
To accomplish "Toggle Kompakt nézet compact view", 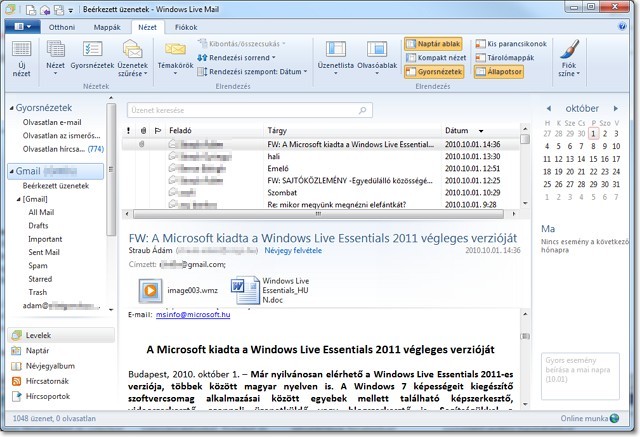I will coord(436,58).
